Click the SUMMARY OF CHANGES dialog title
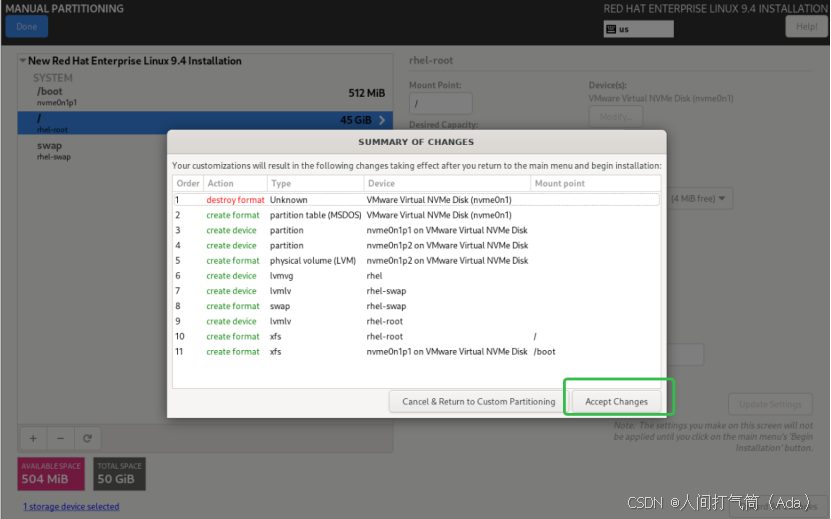 (416, 142)
